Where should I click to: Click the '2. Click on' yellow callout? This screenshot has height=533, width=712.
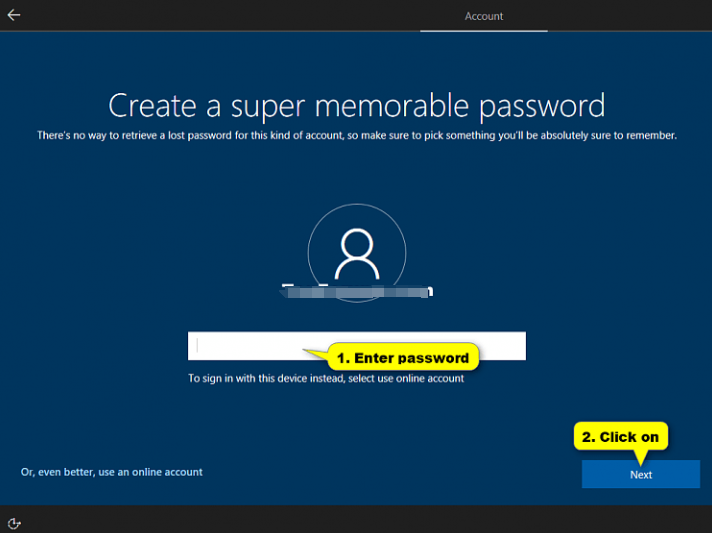pyautogui.click(x=621, y=437)
